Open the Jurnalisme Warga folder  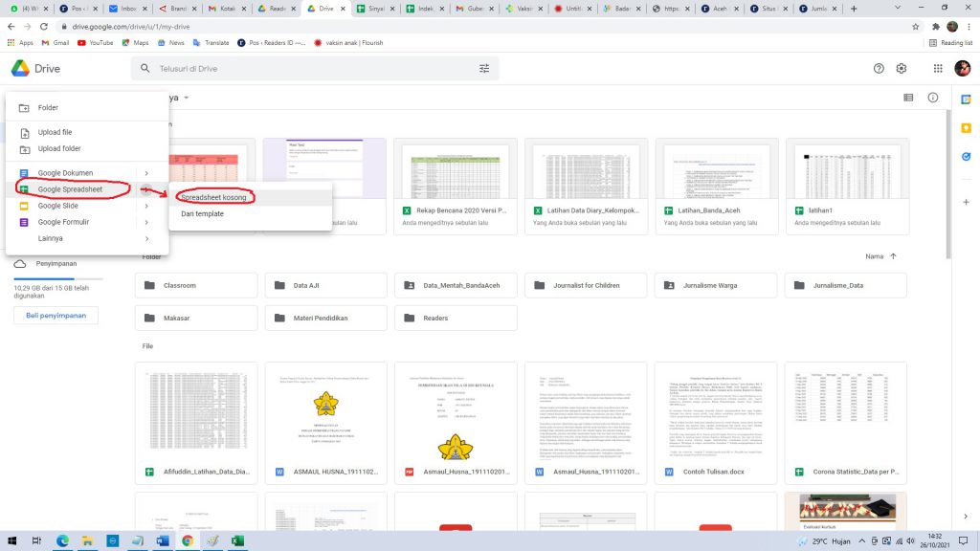pyautogui.click(x=716, y=285)
